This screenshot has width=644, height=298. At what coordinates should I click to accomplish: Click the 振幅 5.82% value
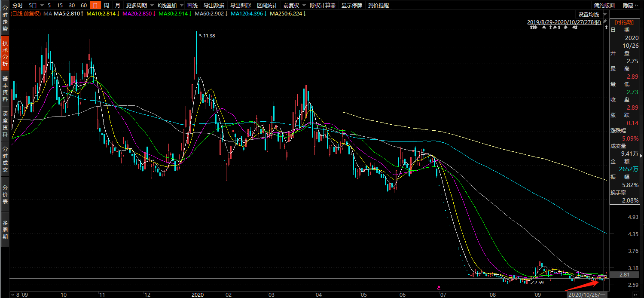[x=630, y=185]
